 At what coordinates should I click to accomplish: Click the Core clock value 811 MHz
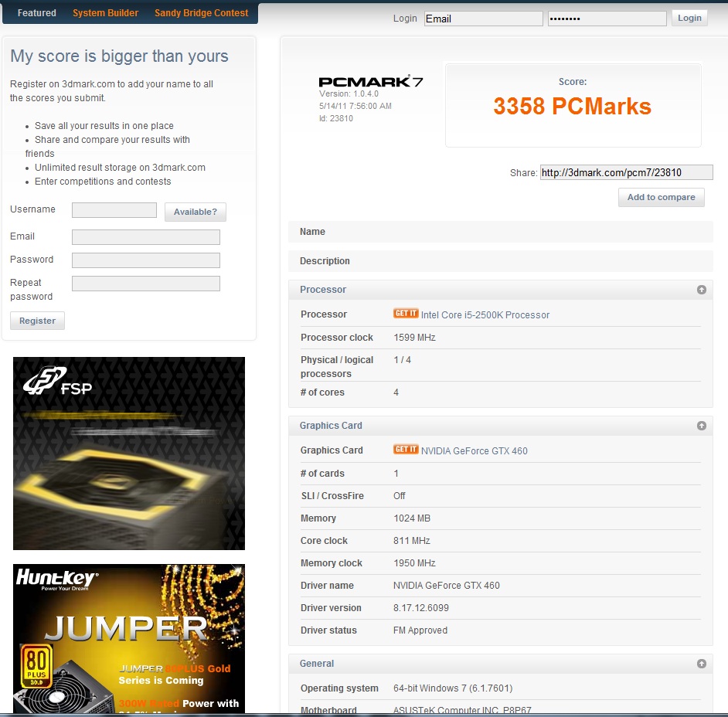412,541
